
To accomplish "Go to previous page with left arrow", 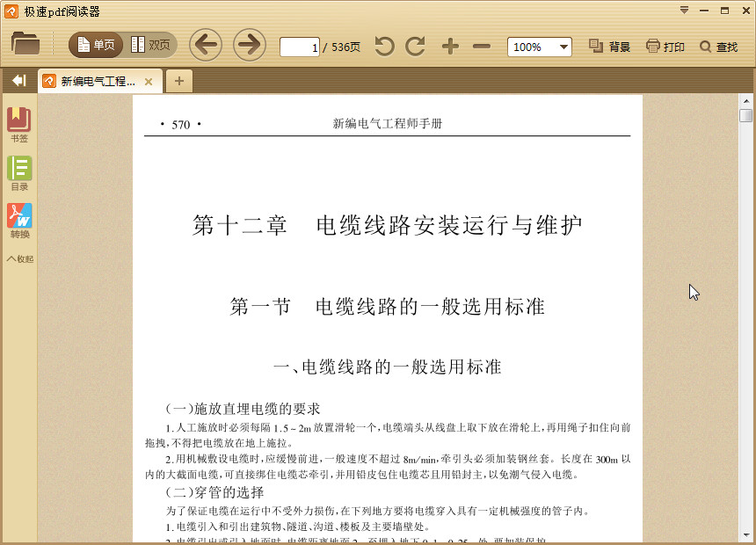I will (x=206, y=46).
